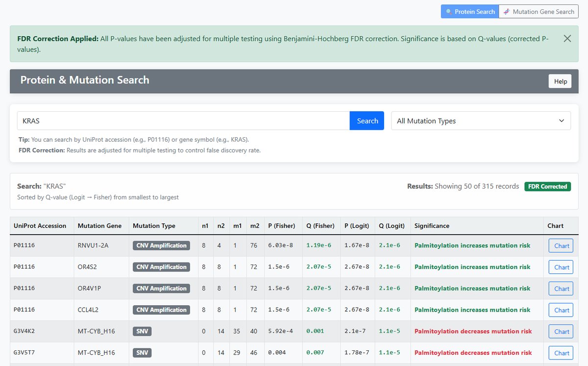This screenshot has width=588, height=366.
Task: Sort results by the Q (Fisher) column
Action: [320, 226]
